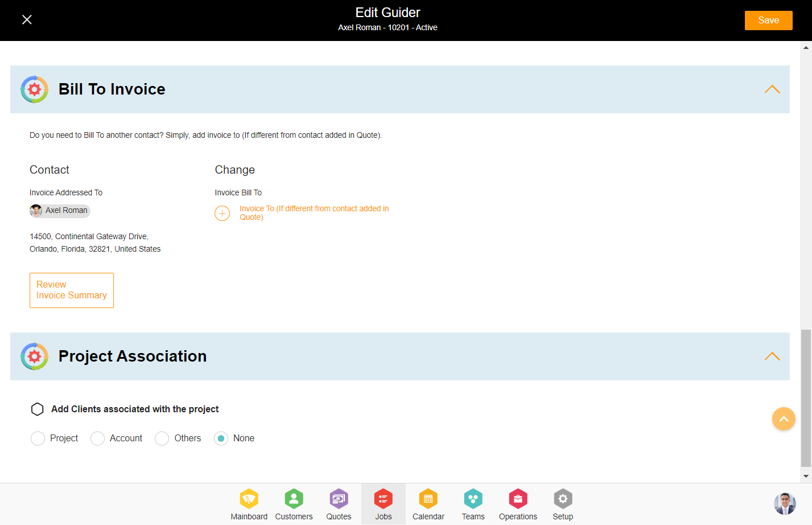Click 'Orlando, Florida, 32821, United States' text
812x525 pixels.
click(x=95, y=249)
